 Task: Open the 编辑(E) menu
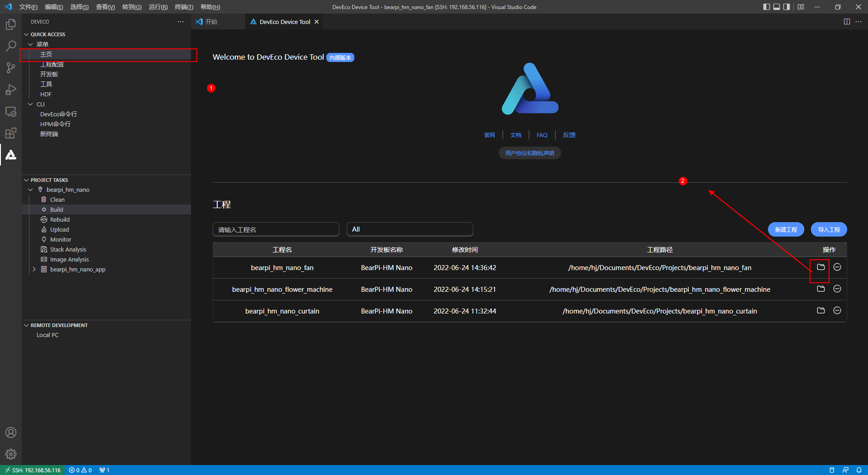54,7
